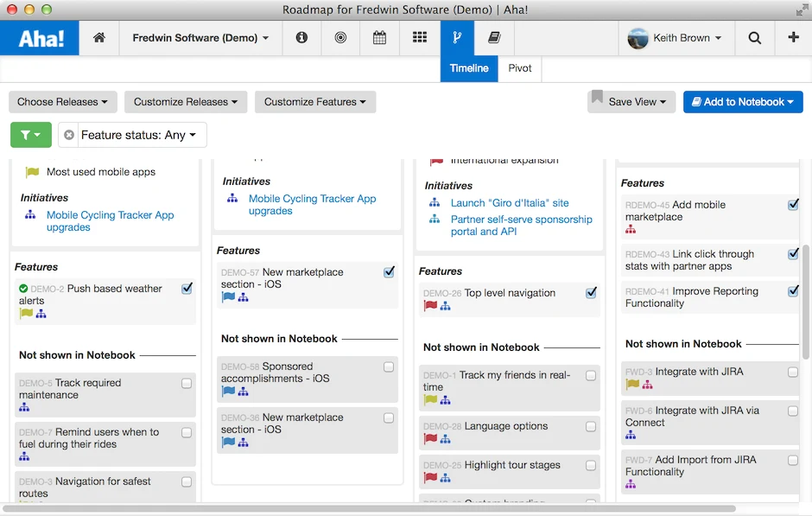This screenshot has height=516, width=812.
Task: Open the Customize Features dropdown
Action: (x=314, y=102)
